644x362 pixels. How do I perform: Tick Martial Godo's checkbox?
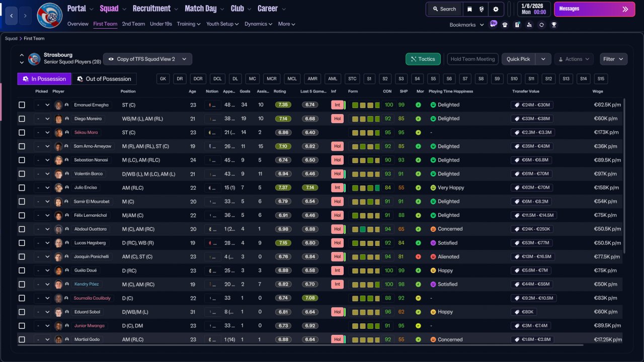click(x=22, y=339)
